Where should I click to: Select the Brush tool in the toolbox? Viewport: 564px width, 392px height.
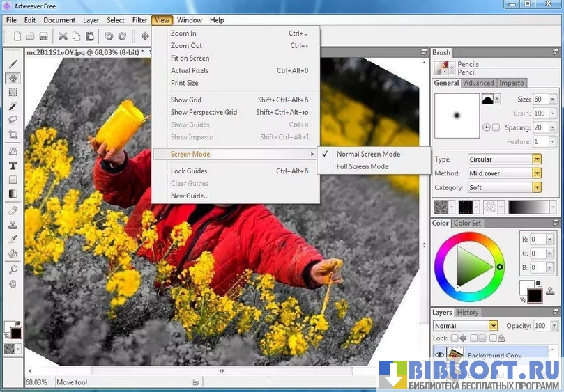pos(13,64)
